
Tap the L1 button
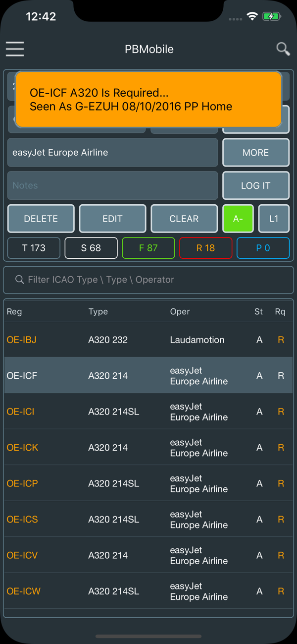(274, 219)
